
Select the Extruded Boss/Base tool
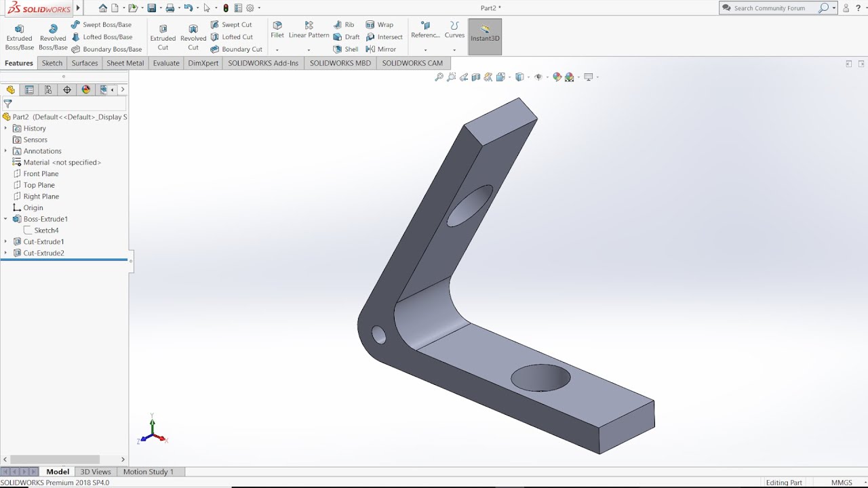click(x=19, y=37)
